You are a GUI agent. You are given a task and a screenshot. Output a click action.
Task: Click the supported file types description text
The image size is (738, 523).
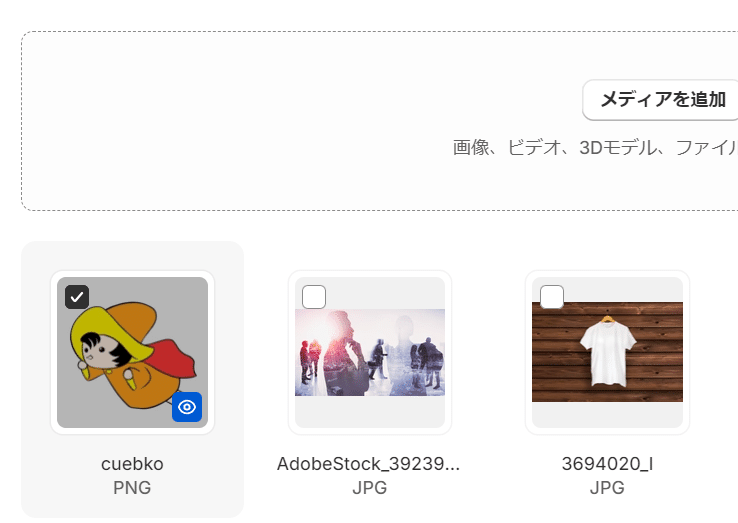(595, 148)
